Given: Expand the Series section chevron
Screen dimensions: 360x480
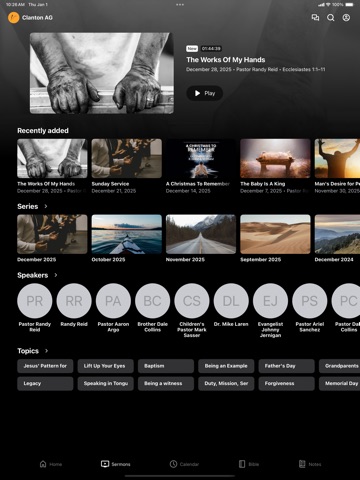Looking at the screenshot, I should [46, 206].
